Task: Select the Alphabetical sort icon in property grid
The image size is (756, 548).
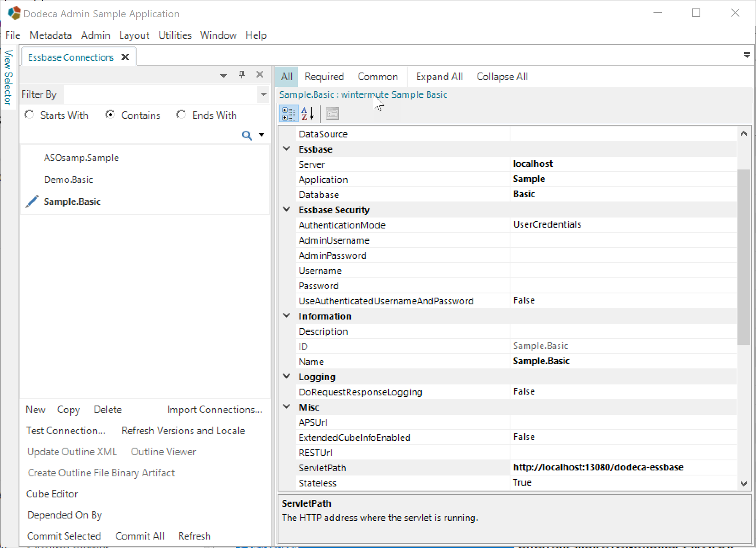Action: click(x=308, y=113)
